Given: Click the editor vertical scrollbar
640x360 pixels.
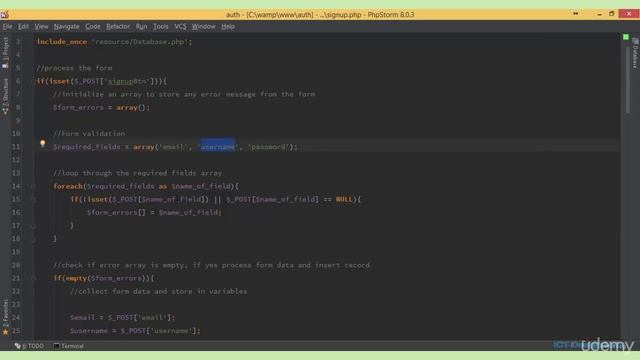Looking at the screenshot, I should tap(628, 81).
